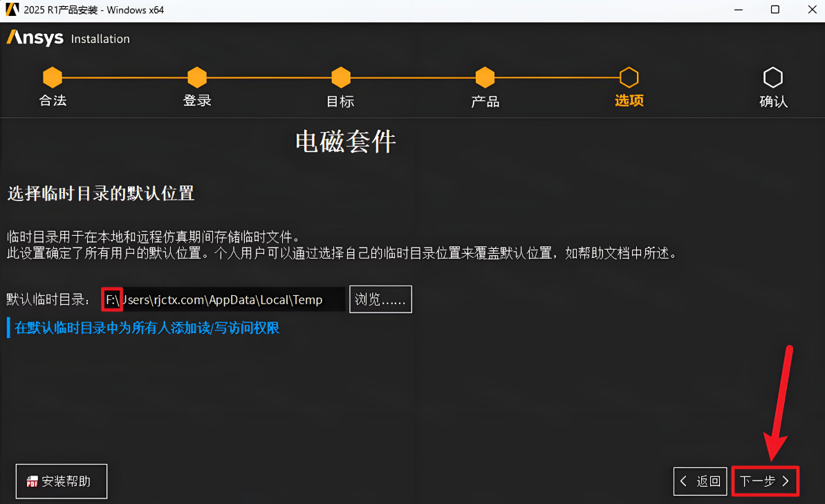
Task: Click the 选项 step hexagon icon
Action: (629, 77)
